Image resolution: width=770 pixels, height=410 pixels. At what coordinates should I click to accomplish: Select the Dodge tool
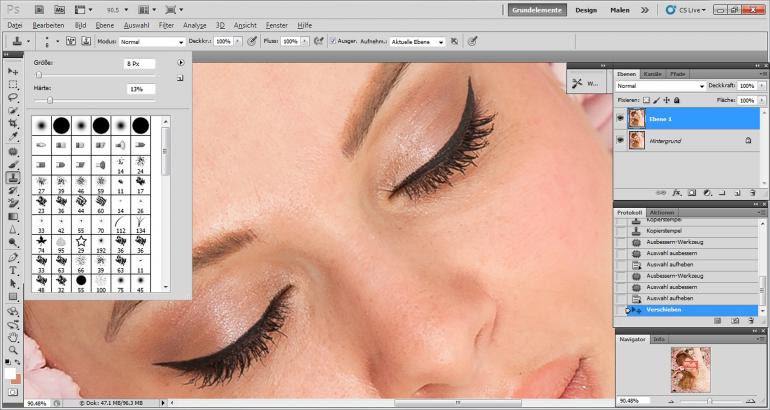coord(13,242)
